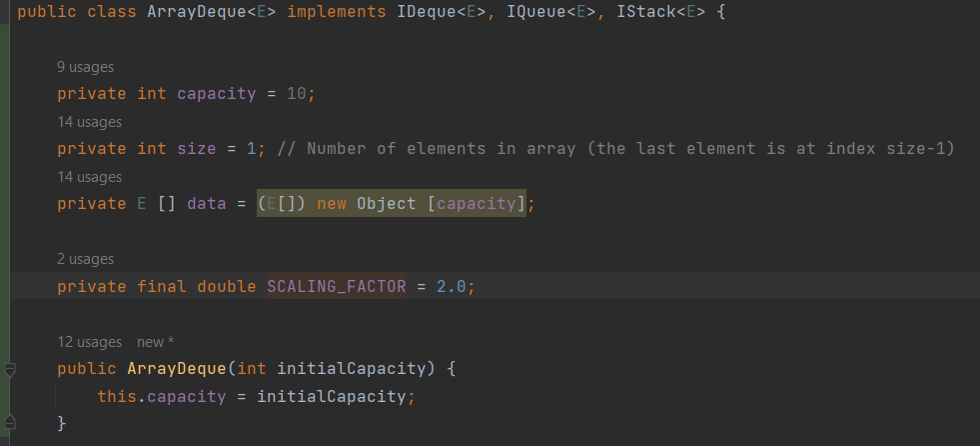The height and width of the screenshot is (446, 980).
Task: Open the "2 usages" hint above SCALING_FACTOR
Action: [86, 259]
